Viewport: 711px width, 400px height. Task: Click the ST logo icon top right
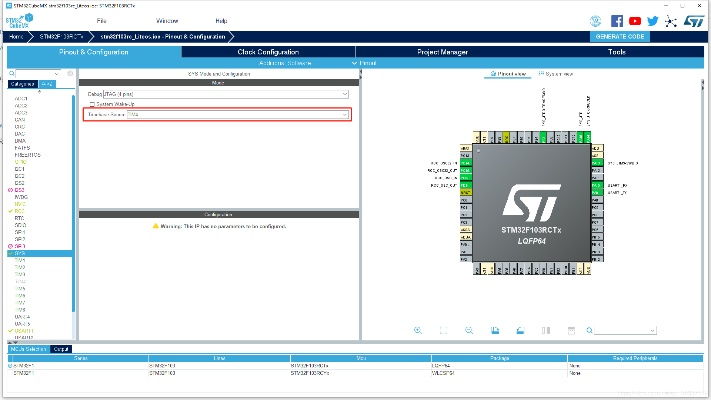(694, 20)
